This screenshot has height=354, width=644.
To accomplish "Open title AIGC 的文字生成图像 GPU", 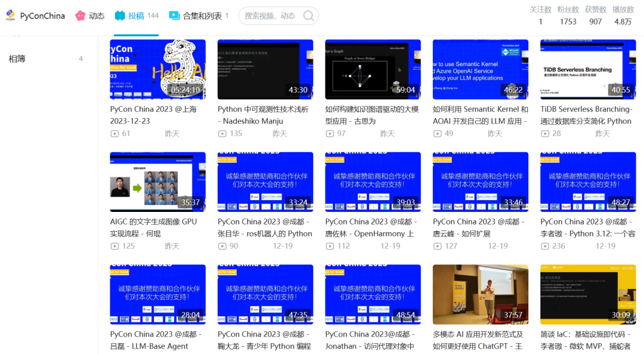I will 154,227.
